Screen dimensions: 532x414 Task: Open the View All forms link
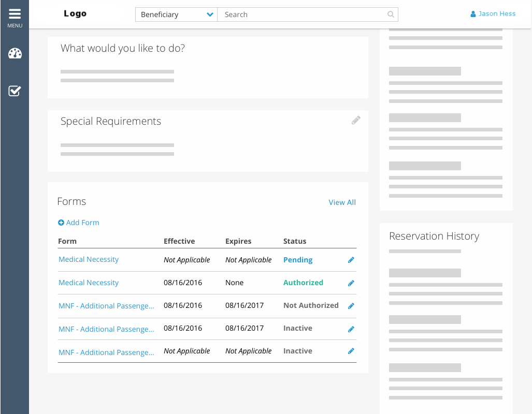342,202
